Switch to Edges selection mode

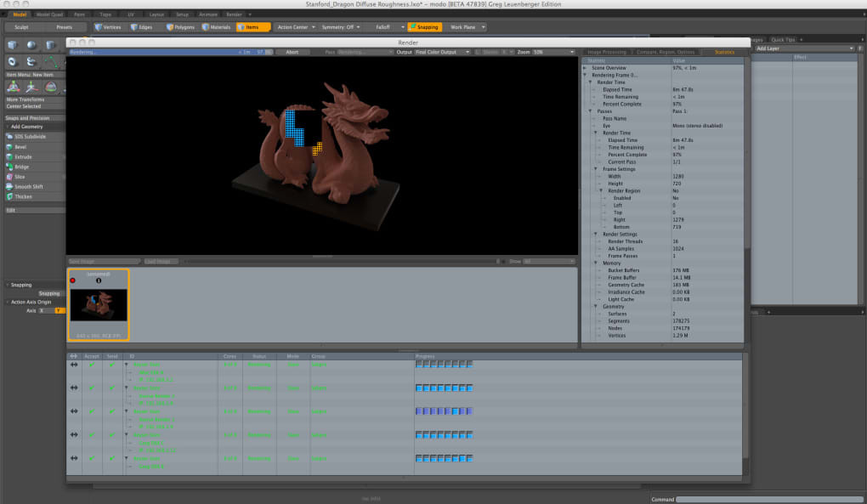(142, 27)
